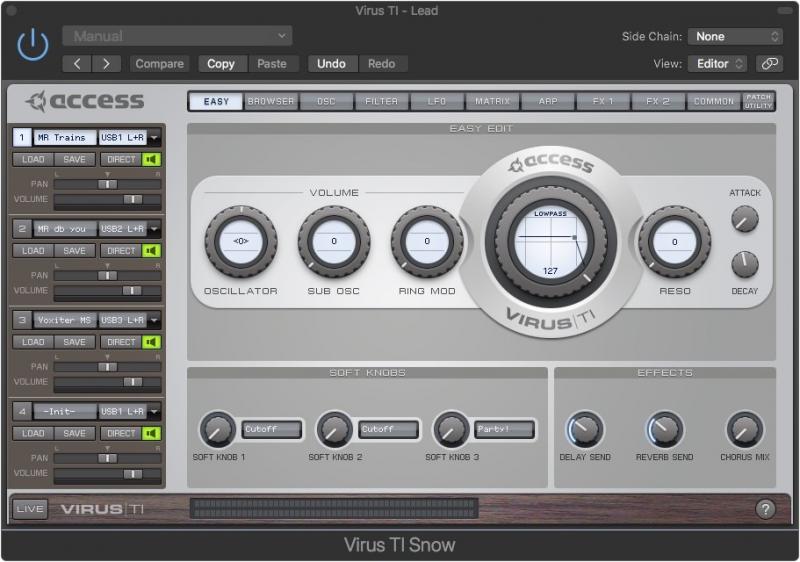Viewport: 800px width, 562px height.
Task: Click SAVE for part 2 MR db you
Action: click(x=74, y=251)
